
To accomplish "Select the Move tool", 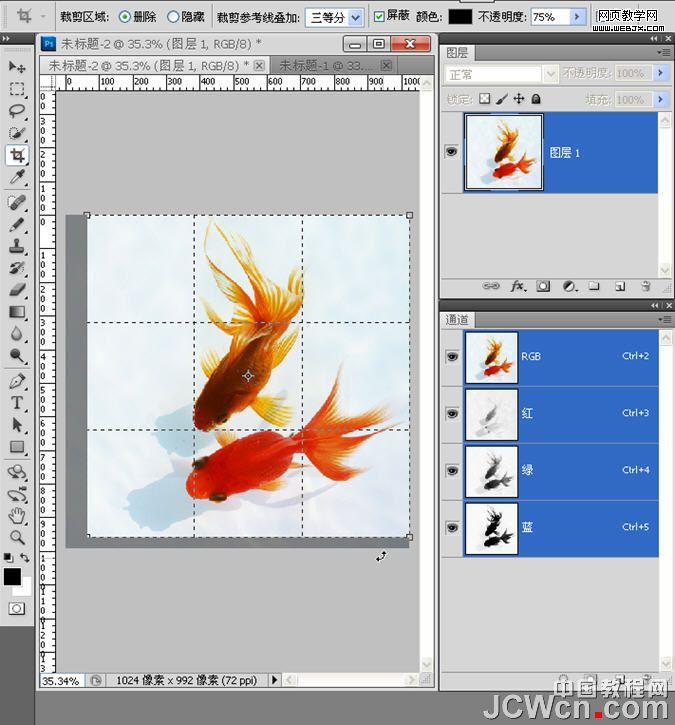I will 17,67.
